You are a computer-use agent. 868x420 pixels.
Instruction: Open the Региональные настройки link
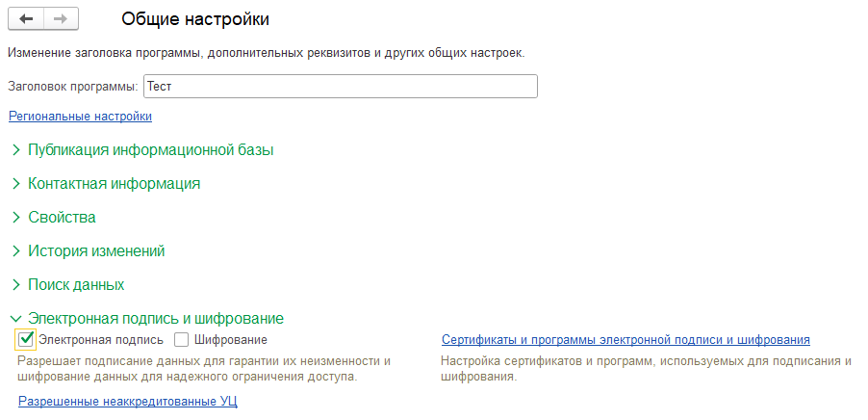(80, 117)
